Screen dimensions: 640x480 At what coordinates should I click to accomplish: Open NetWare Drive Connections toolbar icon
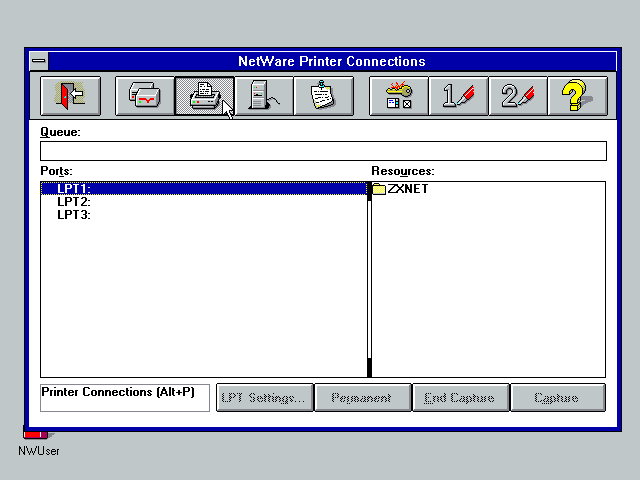(x=145, y=96)
